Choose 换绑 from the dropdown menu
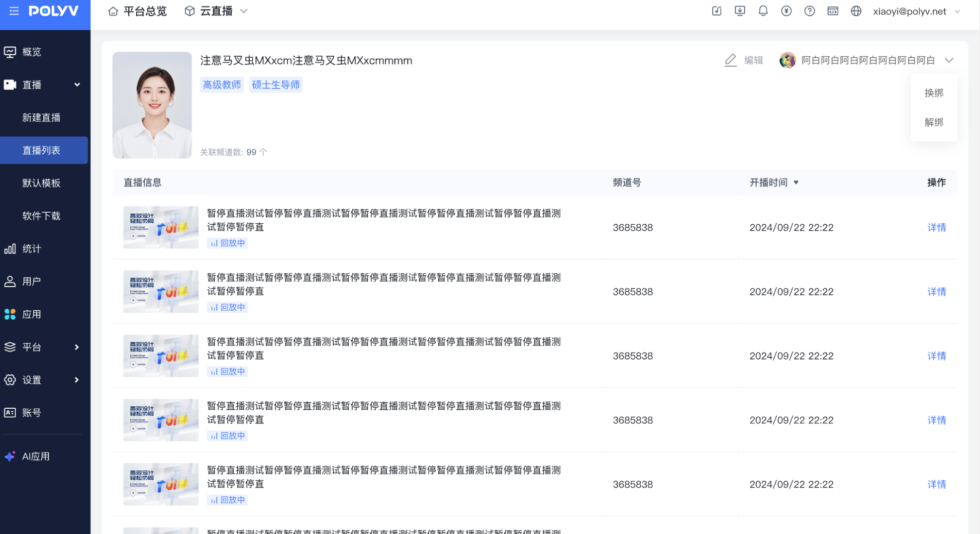Screen dimensions: 980x534 coord(934,93)
